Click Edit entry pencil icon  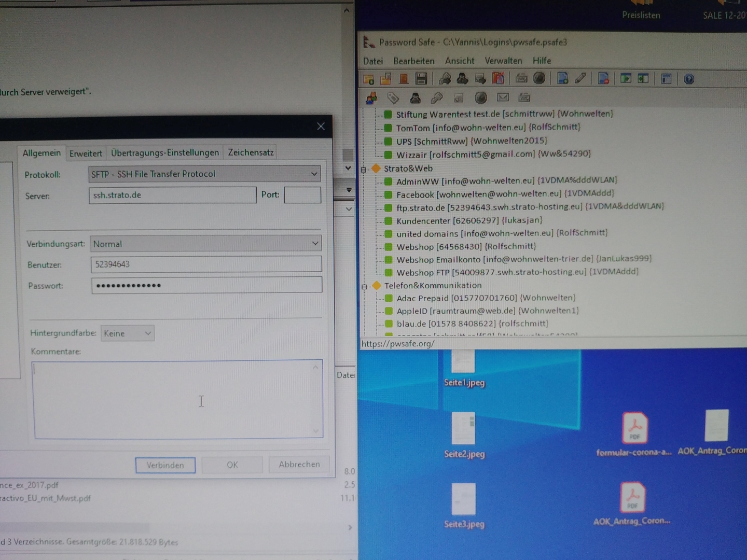pyautogui.click(x=580, y=79)
